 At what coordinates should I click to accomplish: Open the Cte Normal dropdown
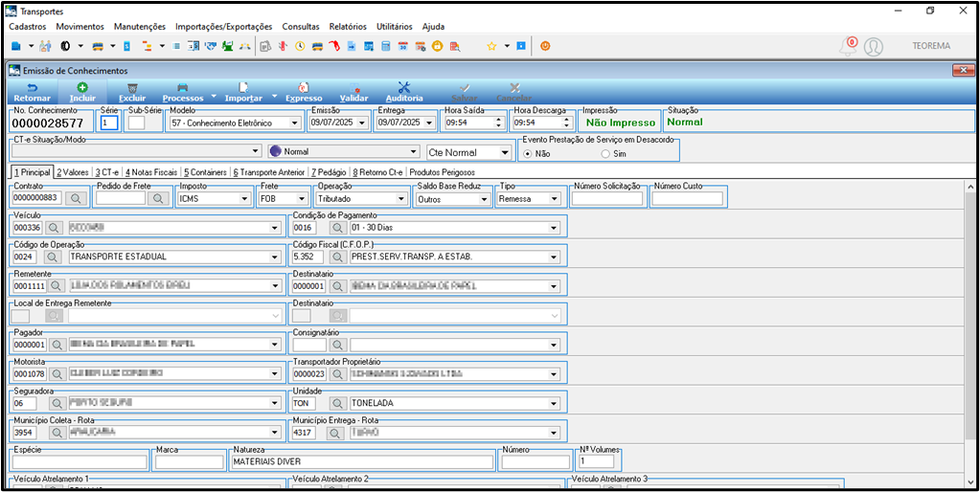(x=505, y=152)
